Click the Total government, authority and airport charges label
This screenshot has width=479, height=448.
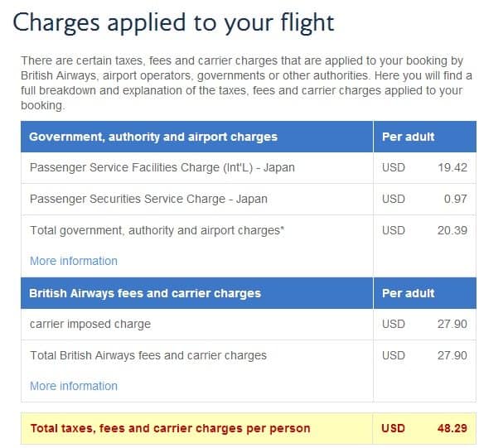[x=157, y=230]
